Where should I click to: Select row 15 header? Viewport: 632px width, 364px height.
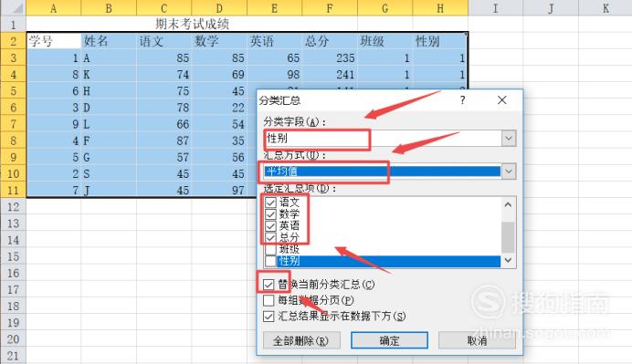pyautogui.click(x=14, y=256)
